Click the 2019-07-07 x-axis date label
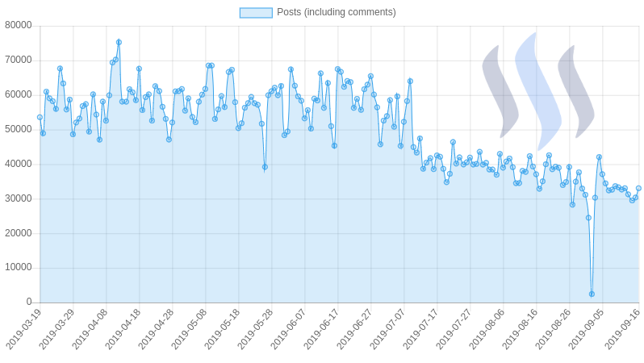The width and height of the screenshot is (644, 363). tap(387, 329)
